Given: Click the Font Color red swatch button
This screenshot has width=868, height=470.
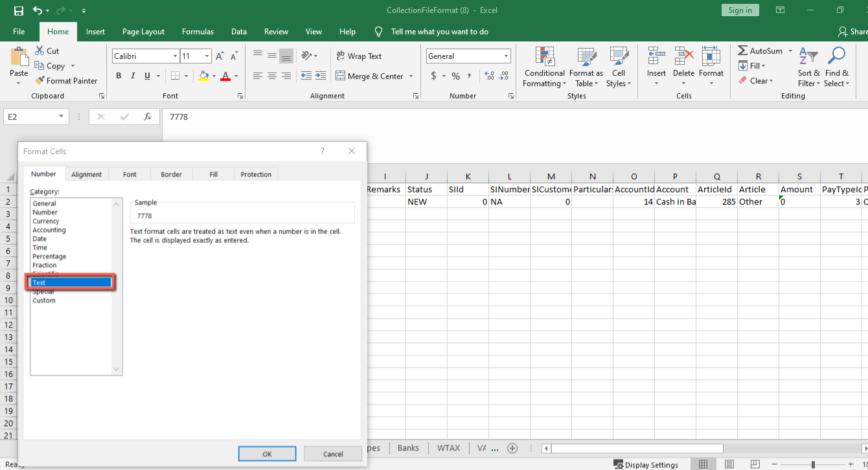Looking at the screenshot, I should pyautogui.click(x=225, y=76).
